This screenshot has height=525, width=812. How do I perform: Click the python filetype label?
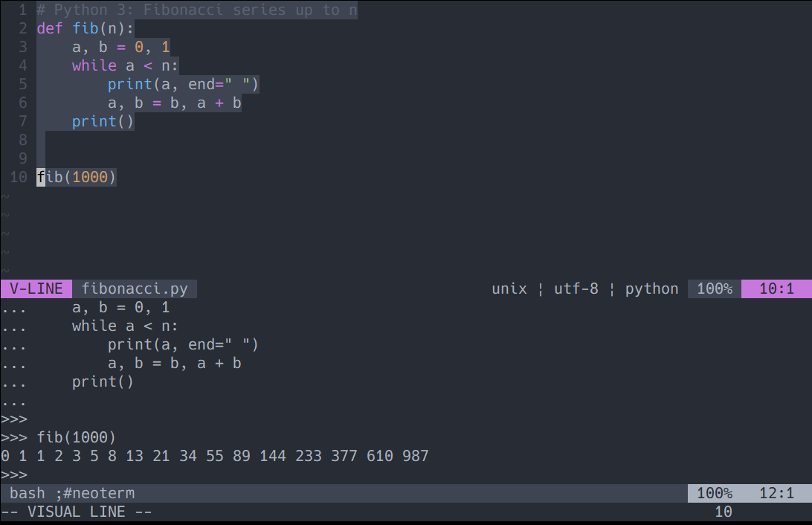(x=651, y=289)
